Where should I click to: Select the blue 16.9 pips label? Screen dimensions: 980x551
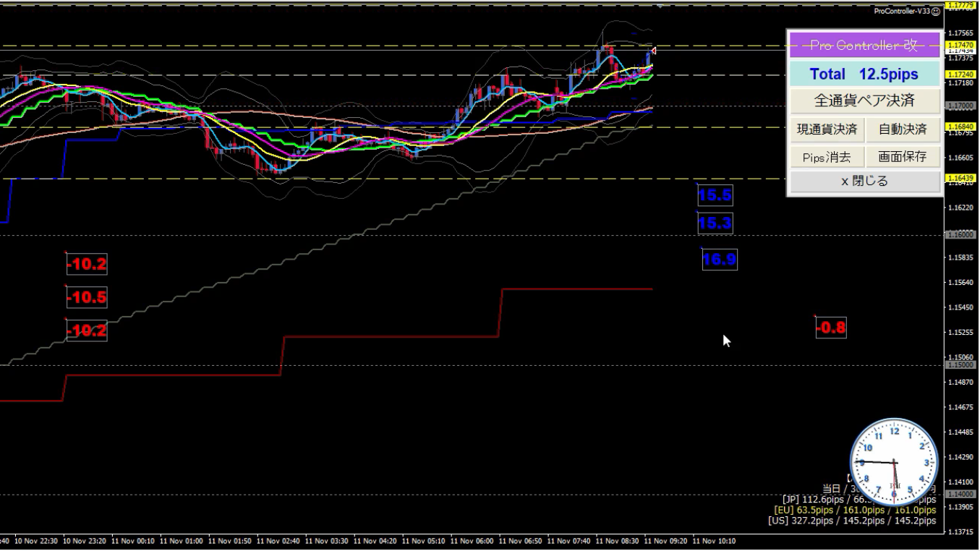click(x=720, y=259)
